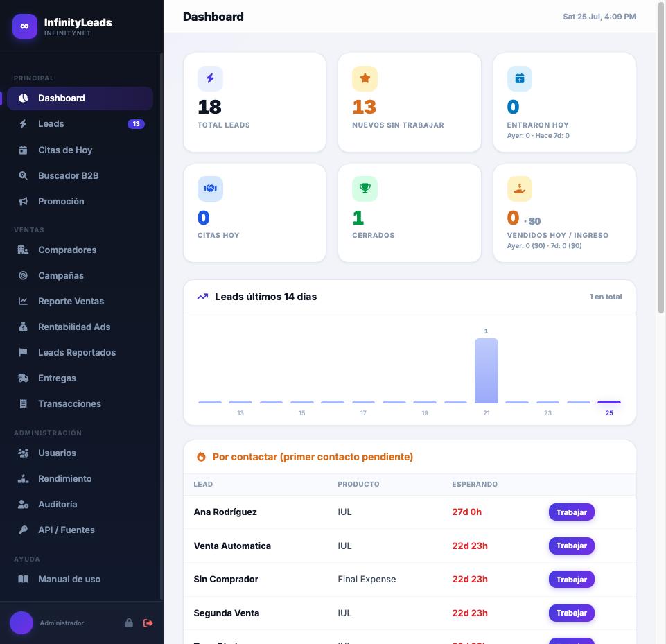Click Trabajar button for Ana Rodríguez
Image resolution: width=666 pixels, height=644 pixels.
point(571,512)
